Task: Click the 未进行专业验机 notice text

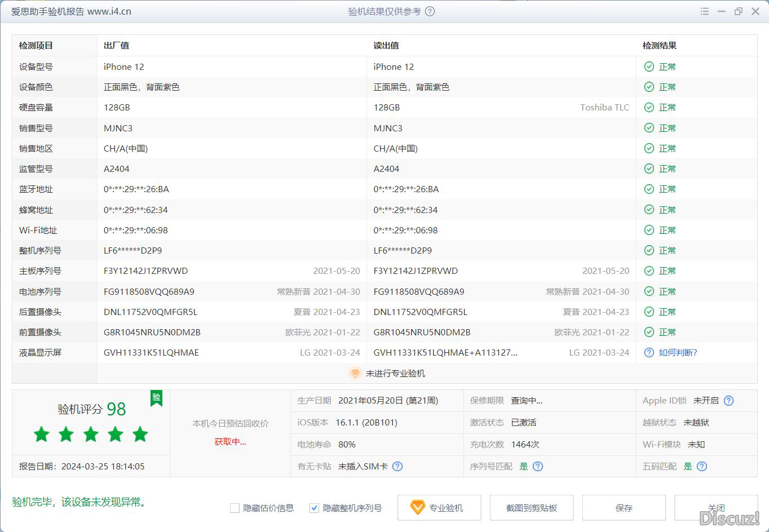Action: coord(395,373)
